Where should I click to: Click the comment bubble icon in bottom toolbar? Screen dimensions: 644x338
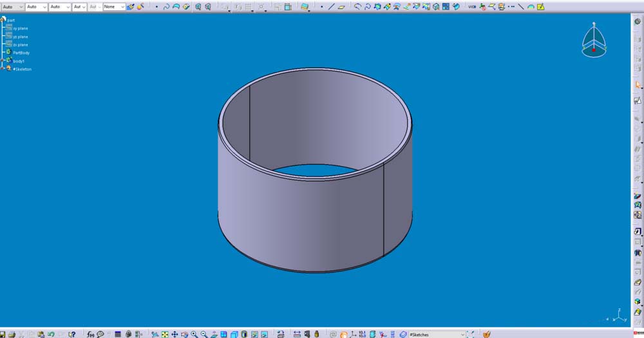100,334
